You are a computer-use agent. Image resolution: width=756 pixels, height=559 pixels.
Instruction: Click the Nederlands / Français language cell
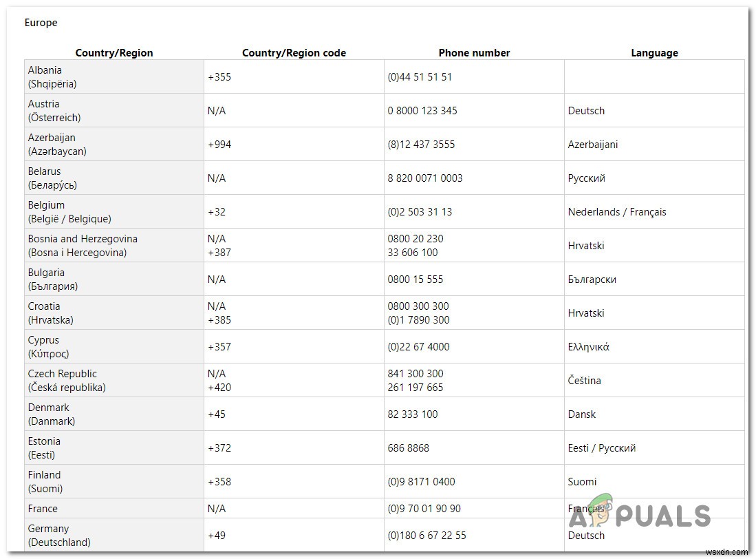point(617,212)
